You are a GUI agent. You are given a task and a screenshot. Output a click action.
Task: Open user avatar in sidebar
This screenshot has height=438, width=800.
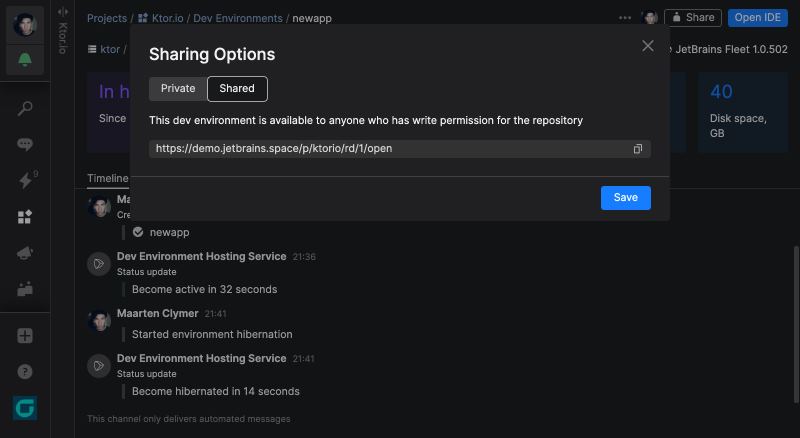pos(24,23)
